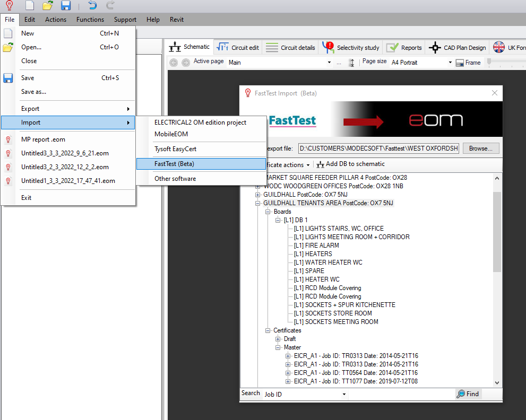Viewport: 526px width, 420px height.
Task: Open the Certificate actions dropdown
Action: (x=288, y=165)
